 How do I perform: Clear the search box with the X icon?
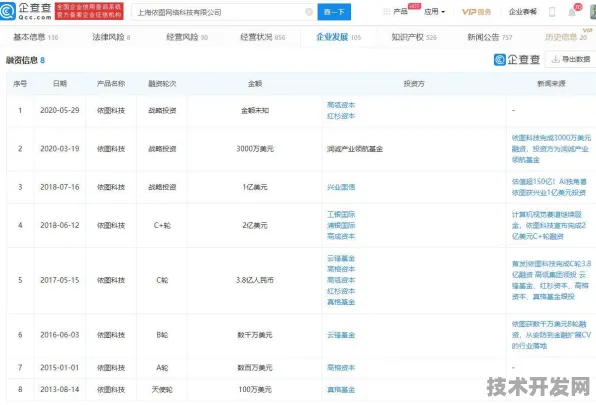tap(309, 12)
